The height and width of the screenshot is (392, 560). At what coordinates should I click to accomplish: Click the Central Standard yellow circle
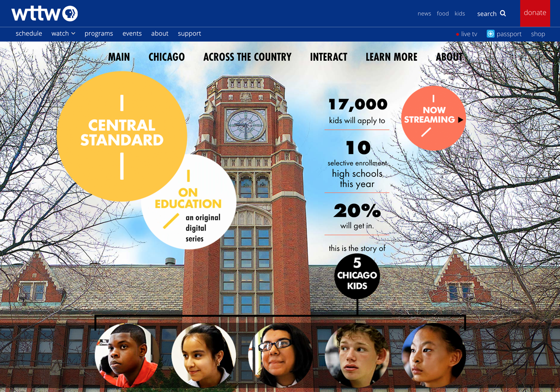coord(122,136)
